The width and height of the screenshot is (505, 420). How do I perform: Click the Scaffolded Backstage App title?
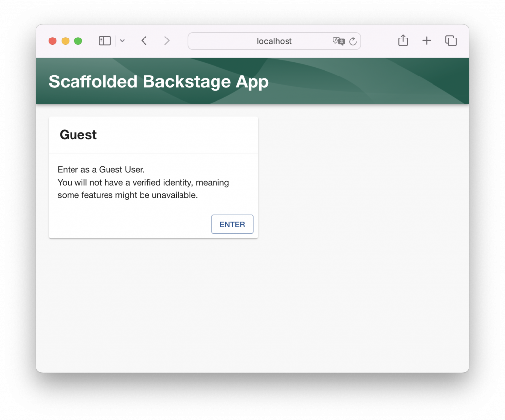coord(158,81)
